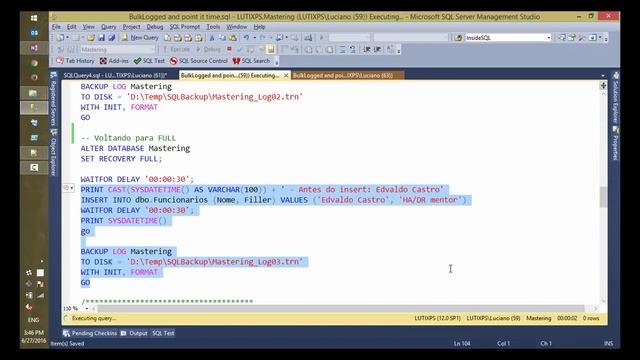Click the Undo arrow icon
640x360 pixels.
coord(246,38)
